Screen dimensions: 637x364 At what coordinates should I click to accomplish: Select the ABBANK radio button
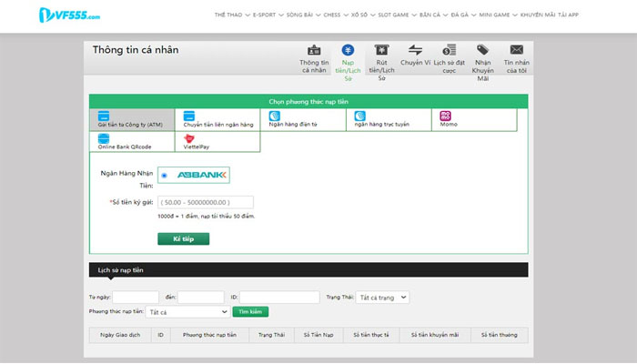tap(164, 176)
